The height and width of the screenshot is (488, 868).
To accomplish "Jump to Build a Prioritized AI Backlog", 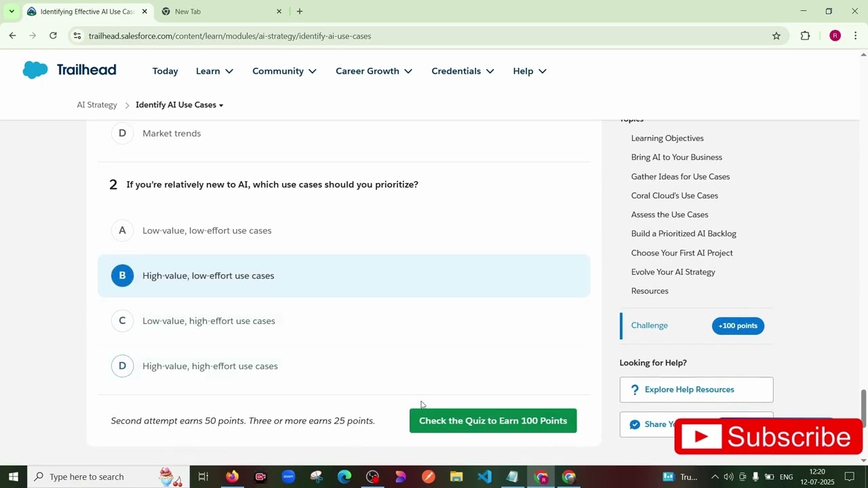I will tap(684, 234).
